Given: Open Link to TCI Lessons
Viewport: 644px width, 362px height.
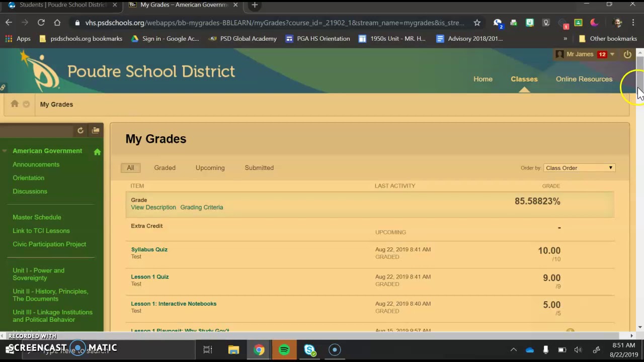Looking at the screenshot, I should click(41, 231).
